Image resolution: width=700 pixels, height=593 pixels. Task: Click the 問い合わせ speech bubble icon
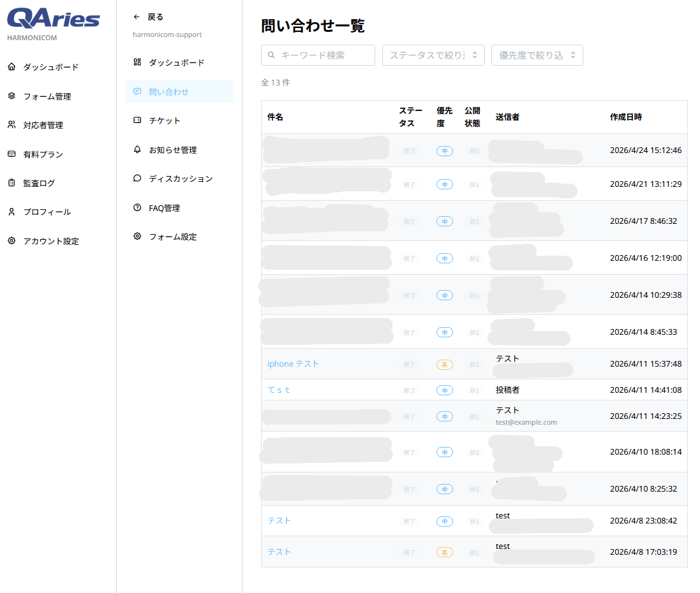(x=137, y=91)
